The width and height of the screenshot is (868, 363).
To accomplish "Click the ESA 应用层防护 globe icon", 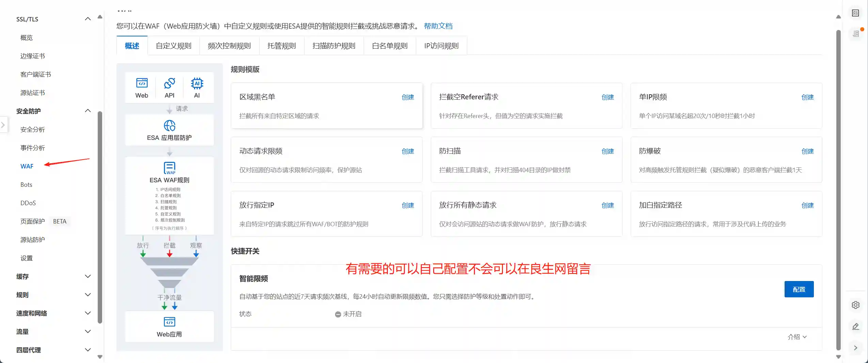I will click(169, 126).
